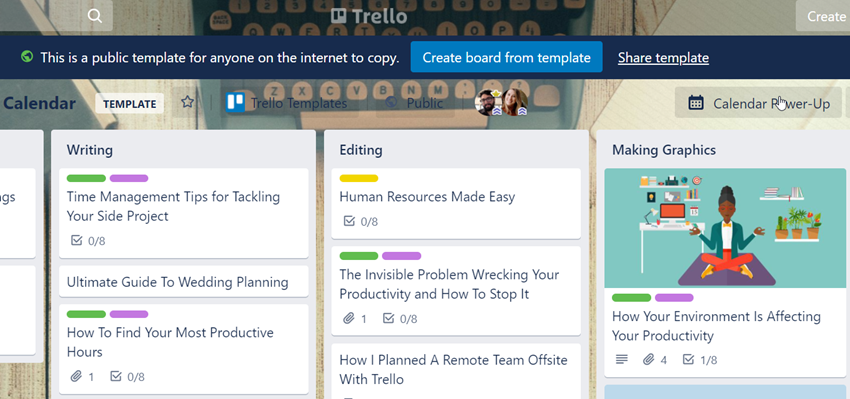The image size is (850, 399).
Task: Open How To Find Your Most Productive Hours card
Action: pos(184,349)
